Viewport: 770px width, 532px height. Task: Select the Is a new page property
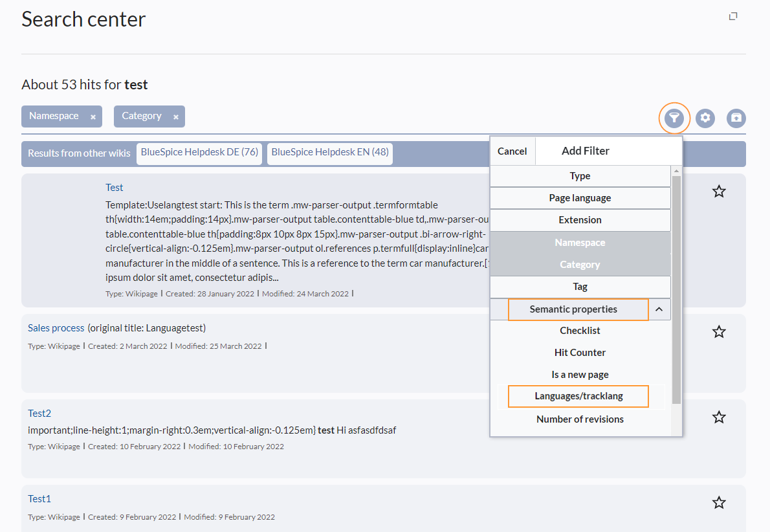(580, 375)
